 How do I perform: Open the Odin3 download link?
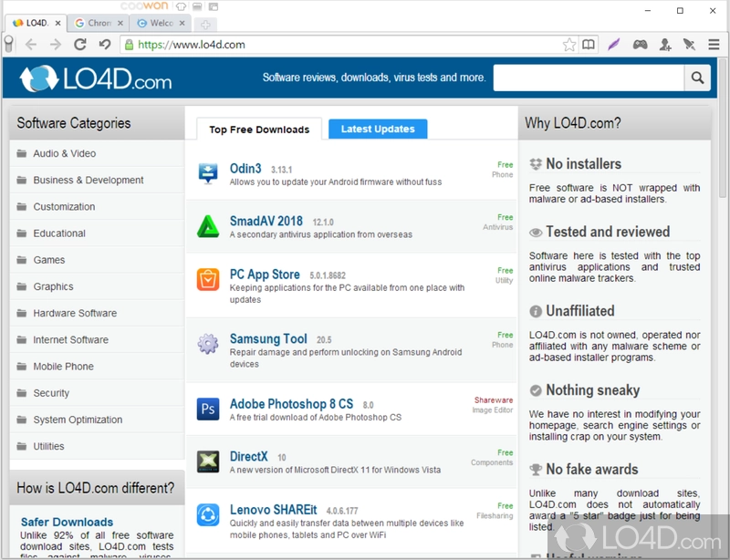click(x=245, y=169)
